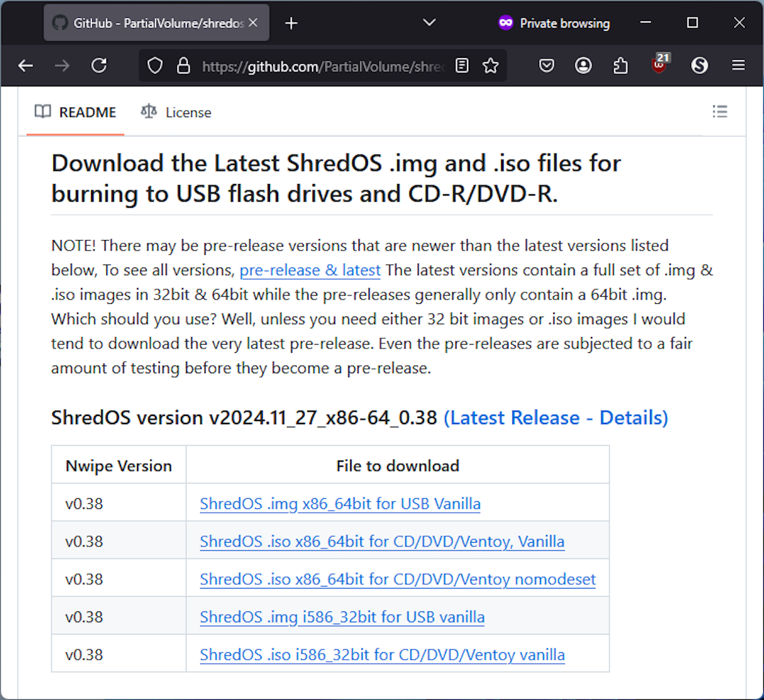Open the uBlock Origin popup

pos(659,66)
